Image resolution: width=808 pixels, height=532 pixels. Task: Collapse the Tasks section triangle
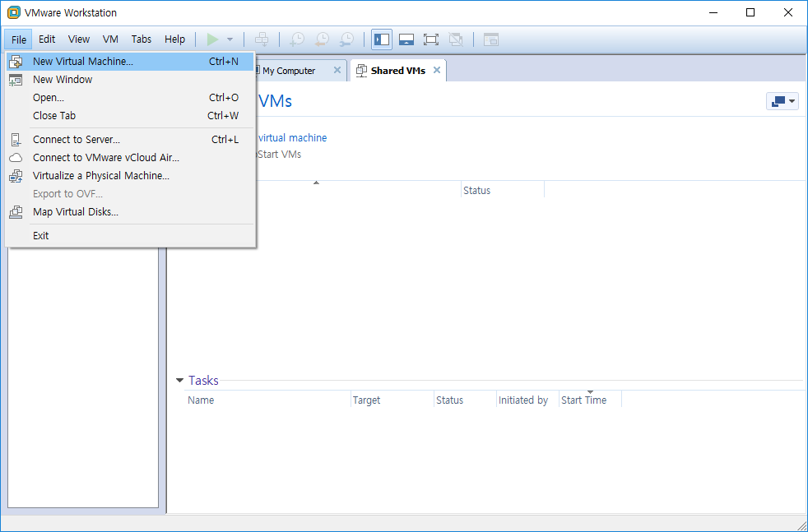point(179,381)
